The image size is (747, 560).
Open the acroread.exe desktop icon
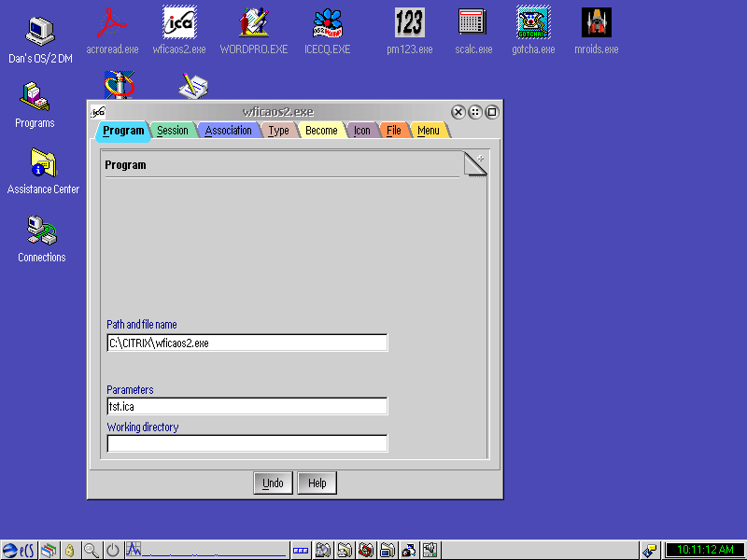click(111, 22)
